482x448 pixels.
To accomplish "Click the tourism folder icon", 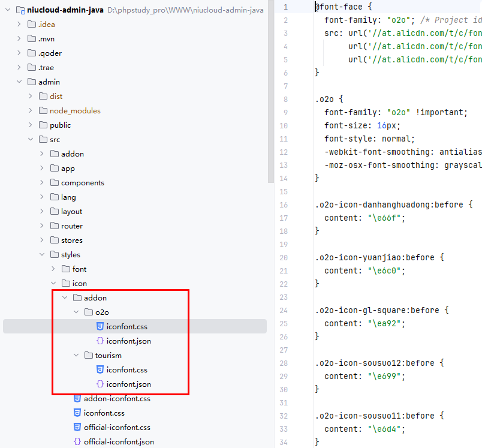I will [x=88, y=356].
